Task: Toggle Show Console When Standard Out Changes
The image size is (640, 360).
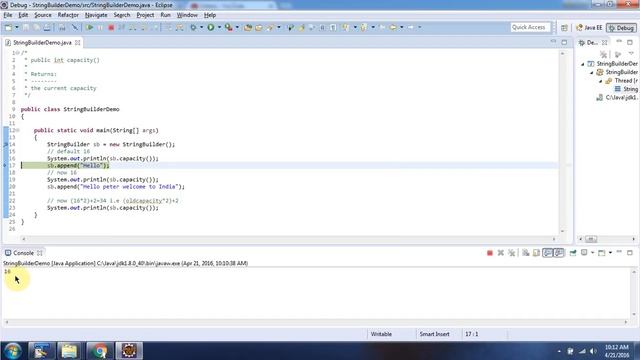Action: click(547, 253)
